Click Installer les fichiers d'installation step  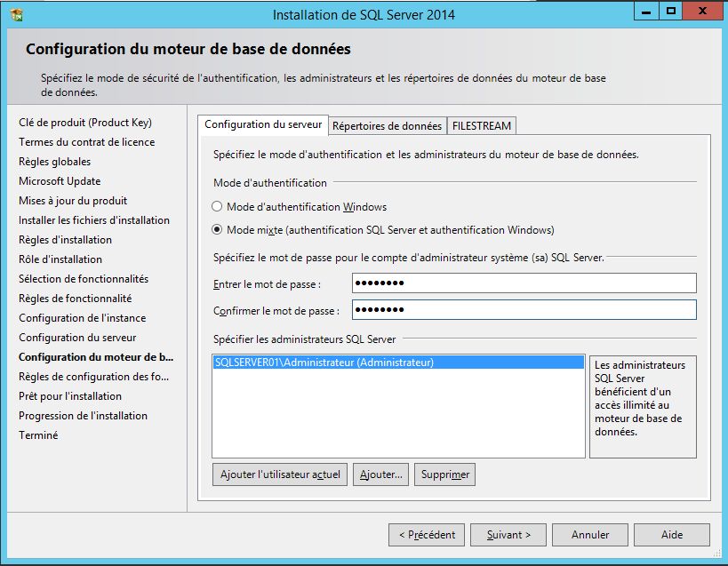(x=94, y=219)
